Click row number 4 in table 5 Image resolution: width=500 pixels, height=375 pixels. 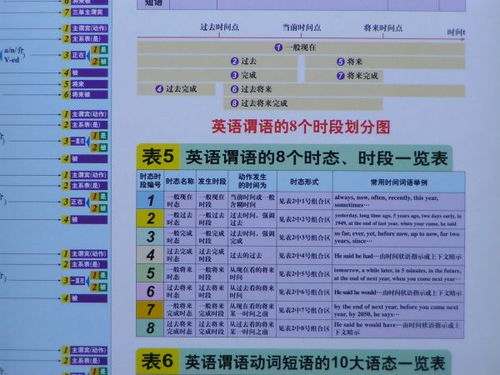coord(150,255)
